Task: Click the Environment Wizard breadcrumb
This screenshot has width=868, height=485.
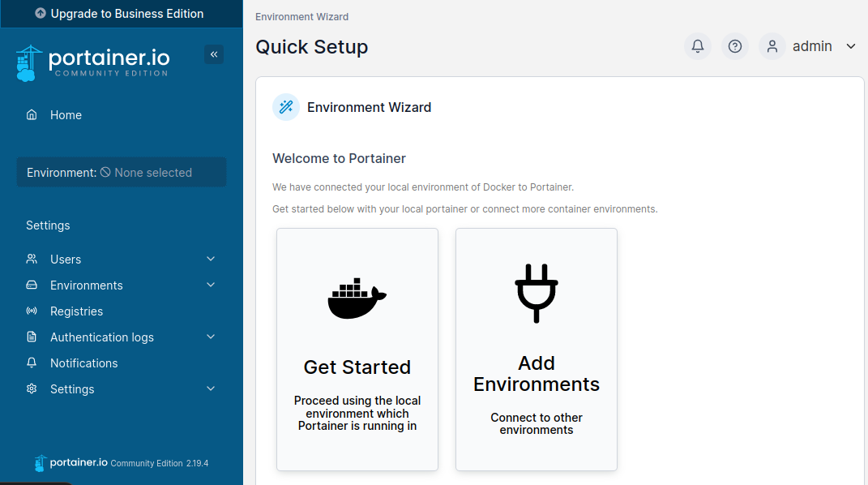Action: [301, 16]
